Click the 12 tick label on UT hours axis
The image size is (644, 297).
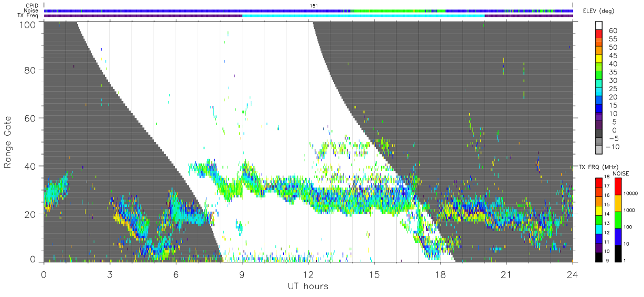pyautogui.click(x=308, y=274)
